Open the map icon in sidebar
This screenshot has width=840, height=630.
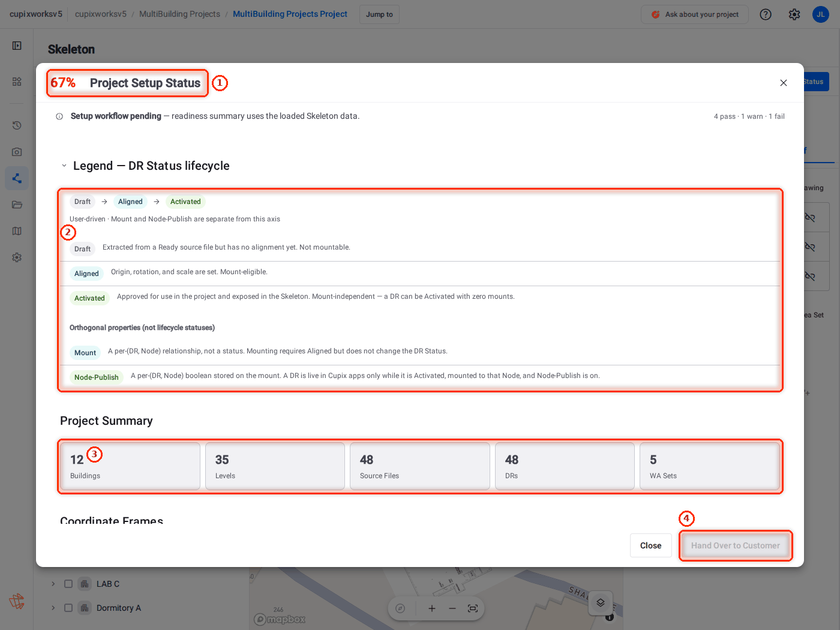(17, 231)
